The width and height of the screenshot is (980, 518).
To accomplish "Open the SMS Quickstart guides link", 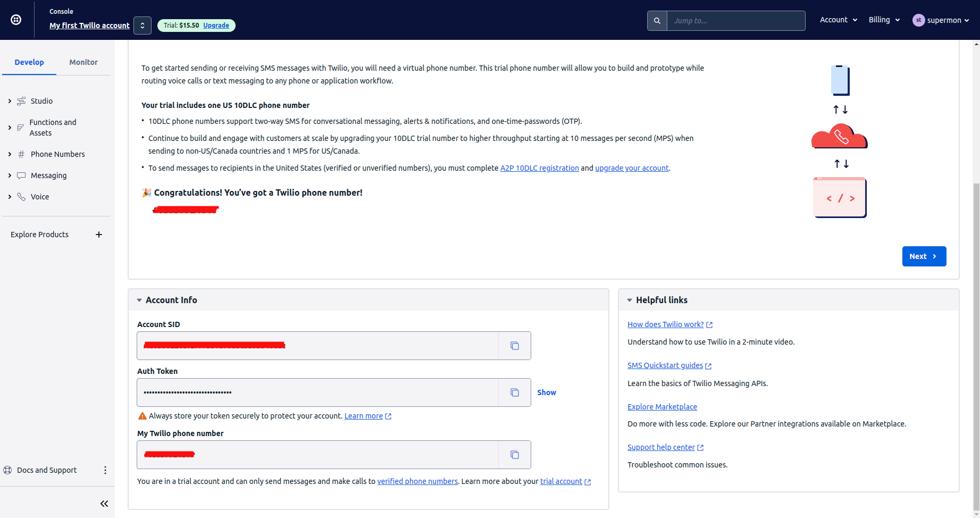I will [x=669, y=365].
